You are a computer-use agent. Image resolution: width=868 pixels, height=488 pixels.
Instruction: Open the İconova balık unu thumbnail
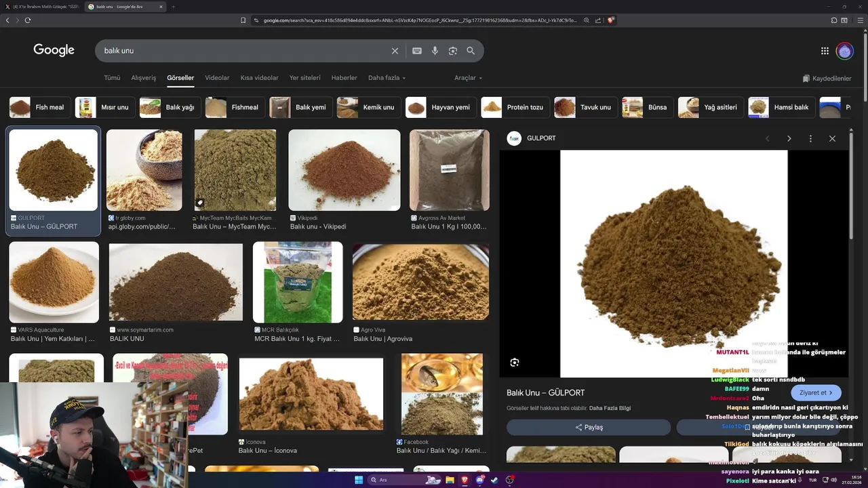[311, 394]
